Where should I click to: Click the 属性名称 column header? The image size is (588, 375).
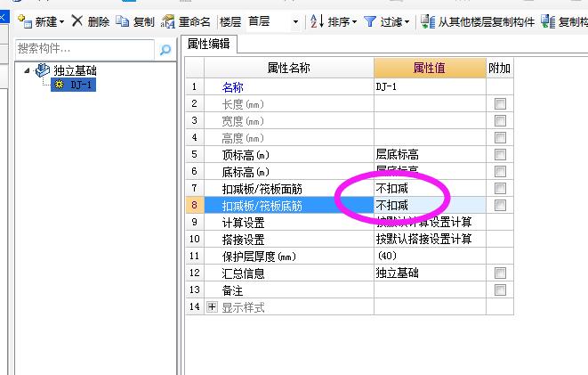pos(289,68)
